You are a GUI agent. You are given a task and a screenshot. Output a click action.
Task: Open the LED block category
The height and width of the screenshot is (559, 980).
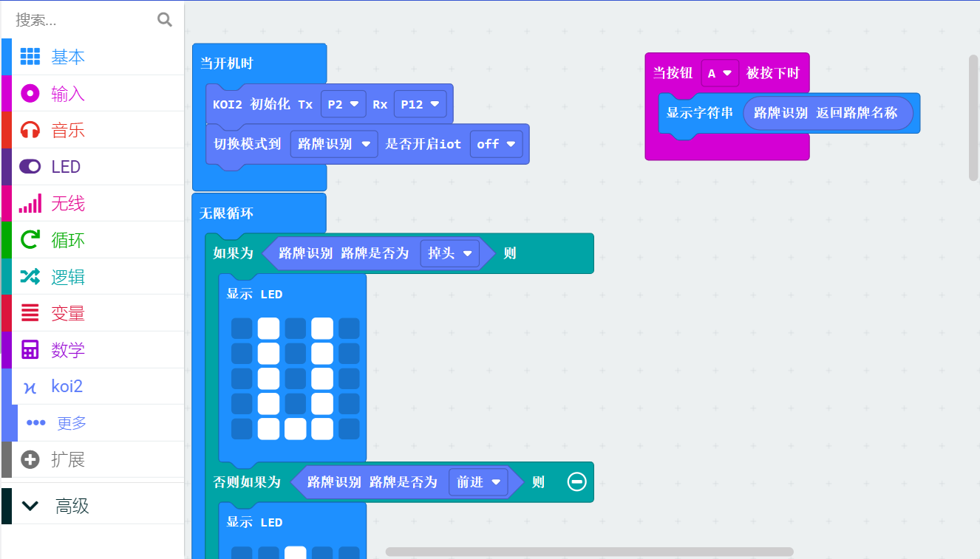92,167
